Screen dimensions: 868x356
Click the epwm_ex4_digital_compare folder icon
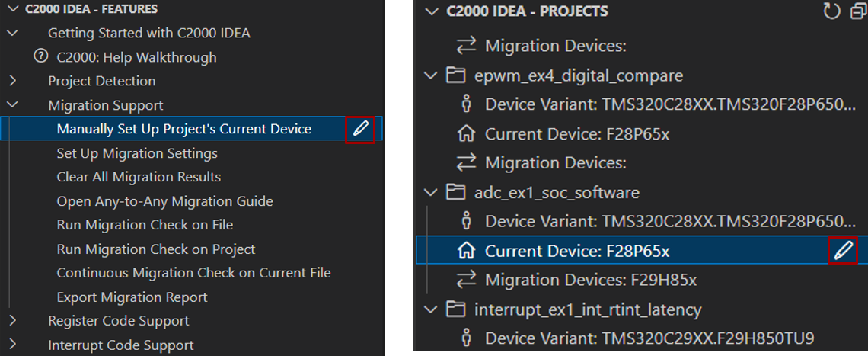[455, 75]
